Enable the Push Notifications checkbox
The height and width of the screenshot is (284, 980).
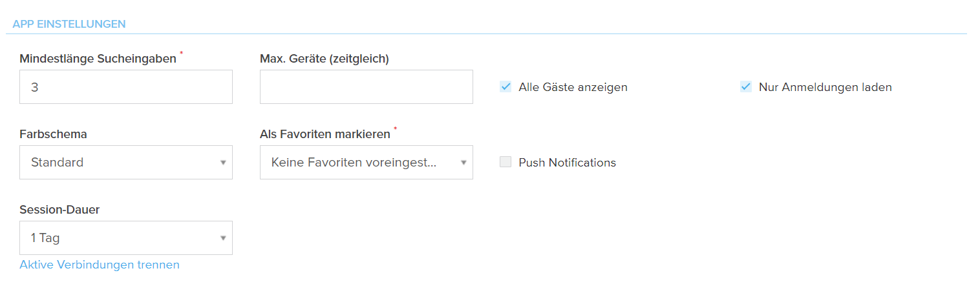506,163
